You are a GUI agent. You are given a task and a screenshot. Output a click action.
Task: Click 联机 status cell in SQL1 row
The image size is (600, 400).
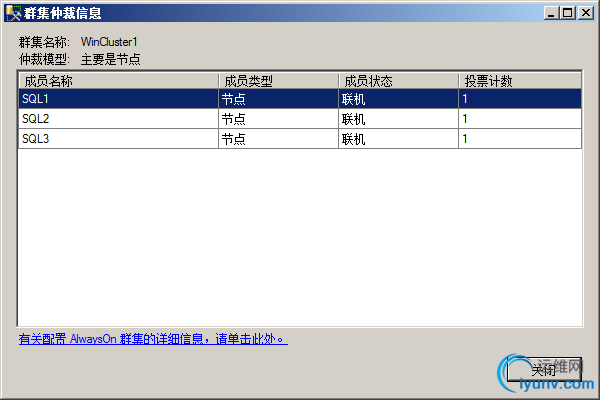(x=398, y=99)
